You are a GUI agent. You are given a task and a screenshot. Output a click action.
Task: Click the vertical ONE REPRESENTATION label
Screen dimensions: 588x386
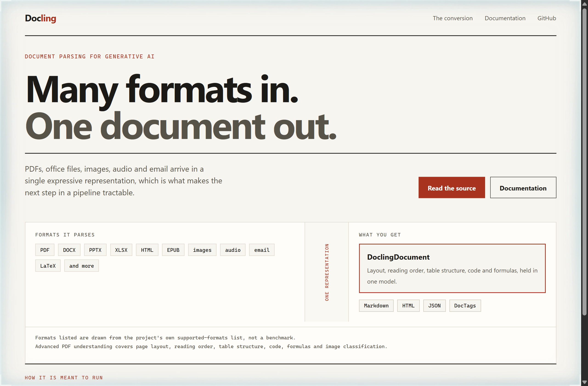(327, 272)
